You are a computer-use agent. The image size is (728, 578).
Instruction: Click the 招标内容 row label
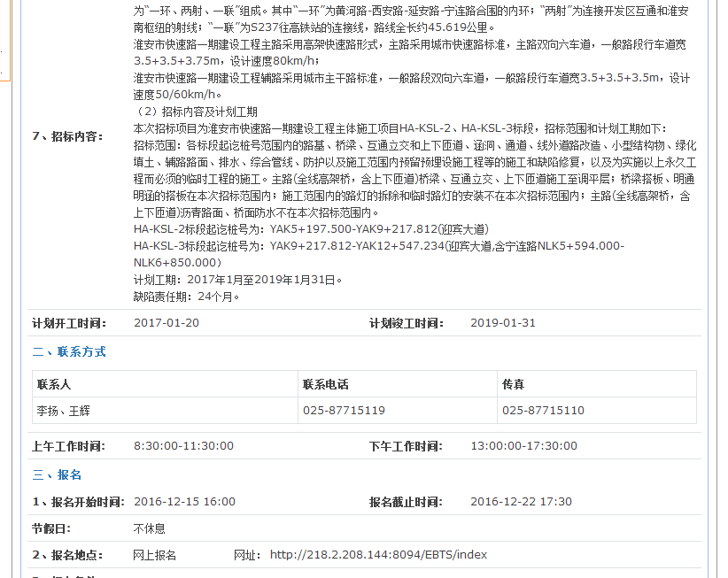67,135
